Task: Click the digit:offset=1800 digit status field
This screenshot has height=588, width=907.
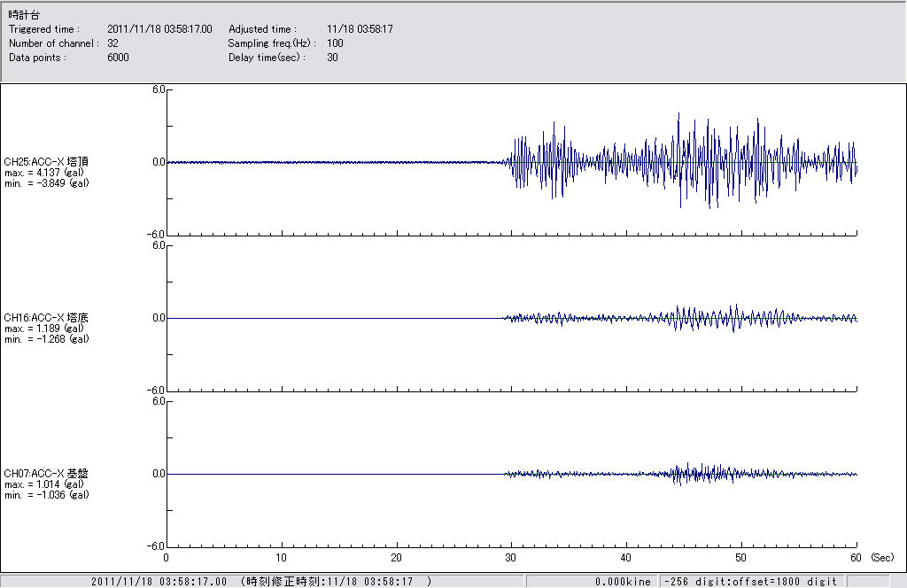Action: coord(751,582)
